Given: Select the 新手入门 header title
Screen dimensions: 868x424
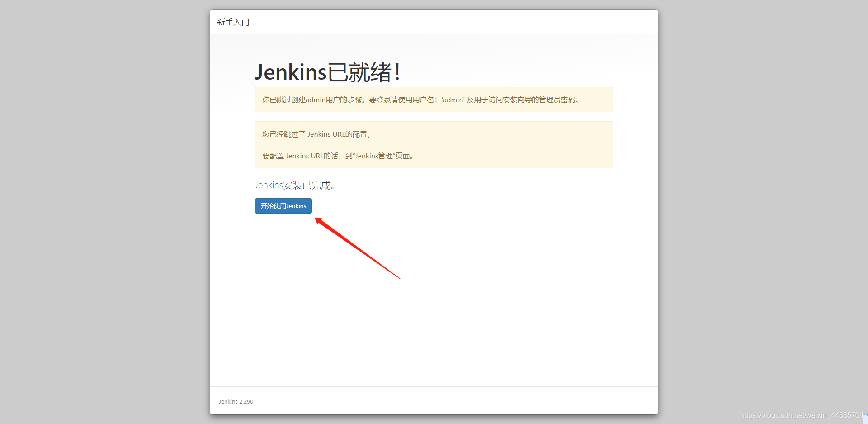Looking at the screenshot, I should (x=233, y=22).
